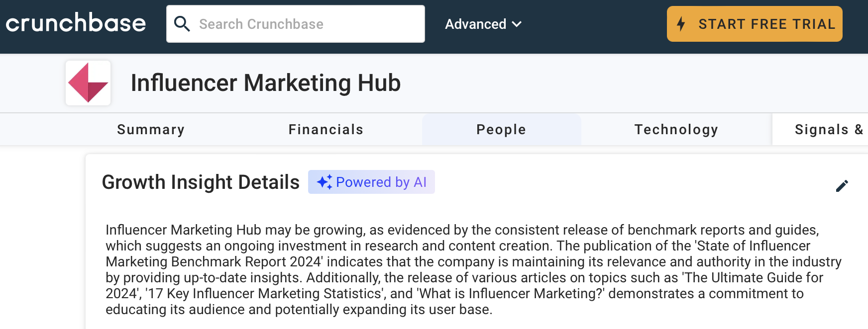Viewport: 868px width, 329px height.
Task: Click the Growth Insight Details heading
Action: pyautogui.click(x=200, y=182)
